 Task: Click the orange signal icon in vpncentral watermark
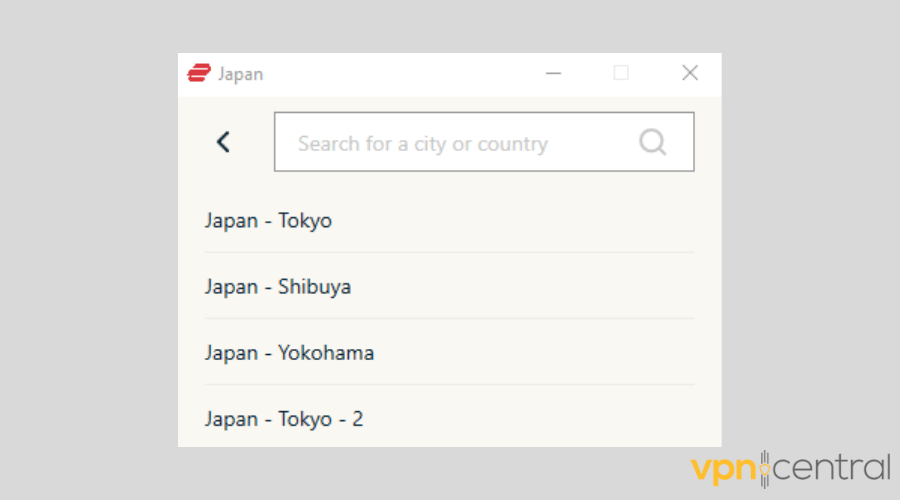click(x=765, y=468)
